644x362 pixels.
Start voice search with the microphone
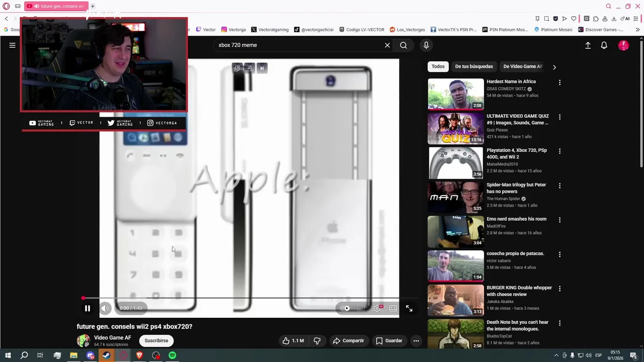pos(426,45)
